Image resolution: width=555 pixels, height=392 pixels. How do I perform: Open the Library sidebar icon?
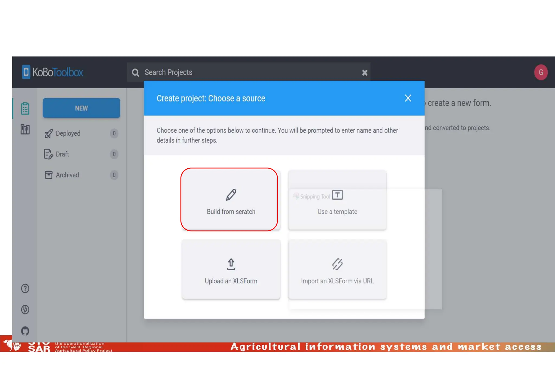pos(25,129)
